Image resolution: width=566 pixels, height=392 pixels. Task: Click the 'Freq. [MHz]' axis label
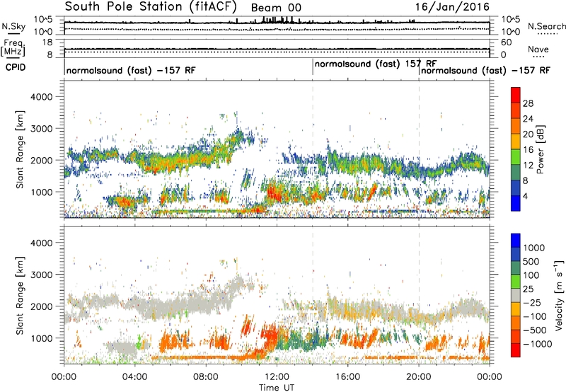[x=13, y=47]
